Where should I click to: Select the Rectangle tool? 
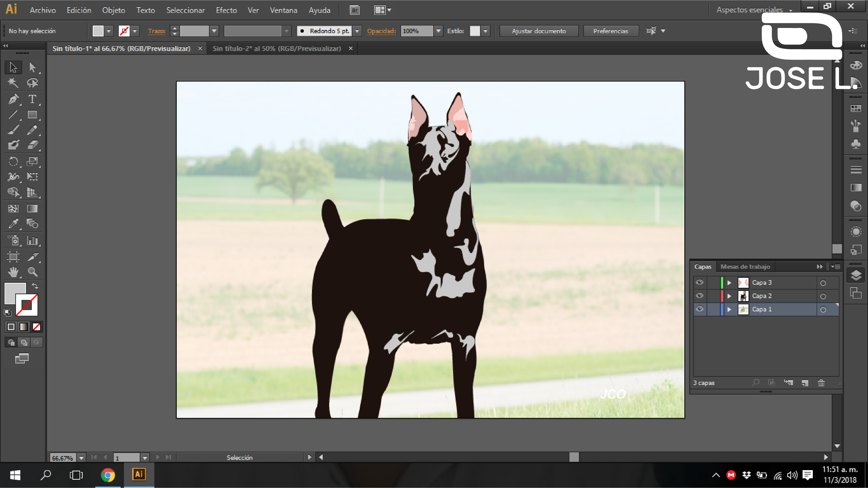pos(32,114)
